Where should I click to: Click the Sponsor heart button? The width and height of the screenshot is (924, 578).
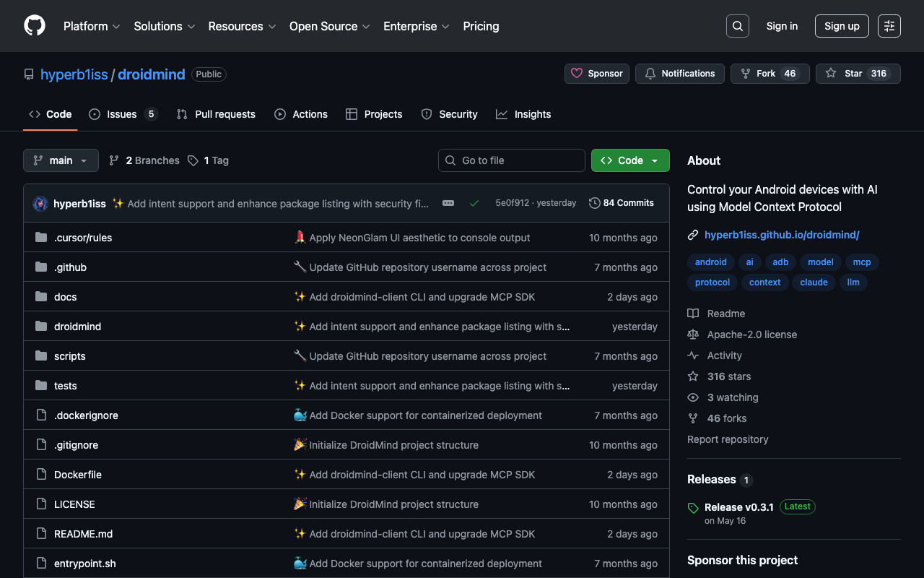click(597, 74)
